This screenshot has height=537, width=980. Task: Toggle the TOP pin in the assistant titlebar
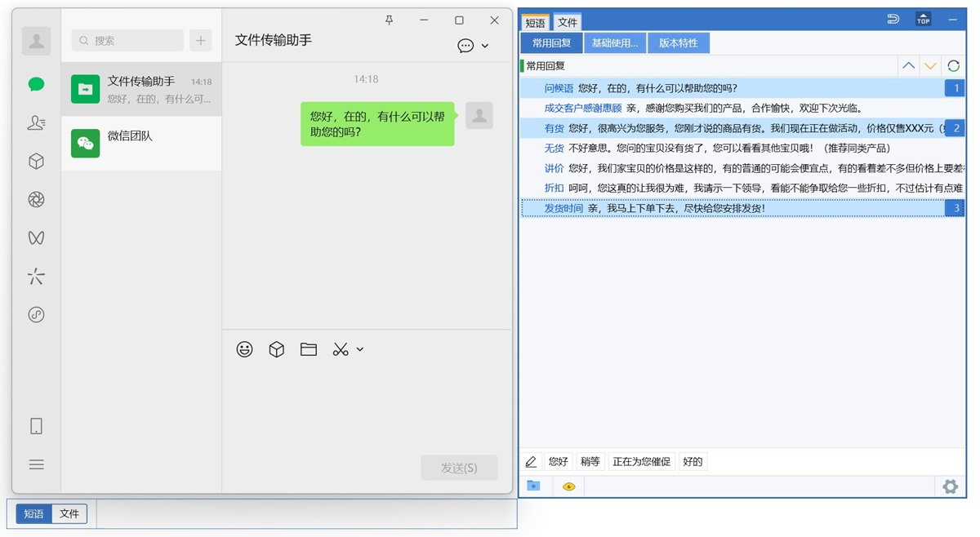pyautogui.click(x=924, y=17)
